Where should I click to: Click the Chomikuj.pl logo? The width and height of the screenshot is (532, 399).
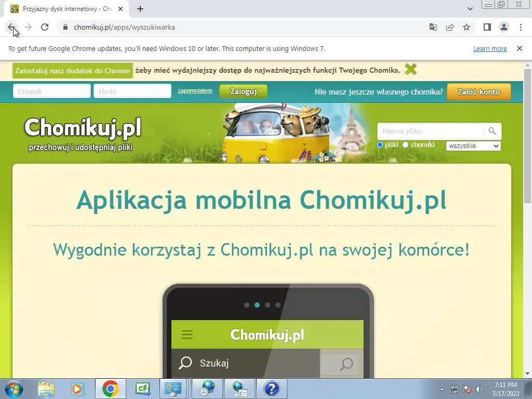pyautogui.click(x=83, y=128)
